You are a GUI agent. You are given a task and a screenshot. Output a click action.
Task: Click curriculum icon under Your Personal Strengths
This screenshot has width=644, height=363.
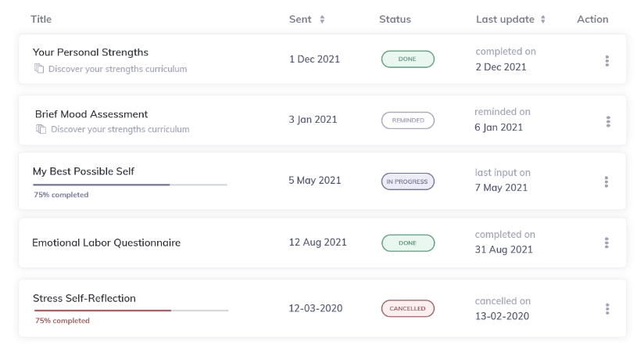(38, 69)
